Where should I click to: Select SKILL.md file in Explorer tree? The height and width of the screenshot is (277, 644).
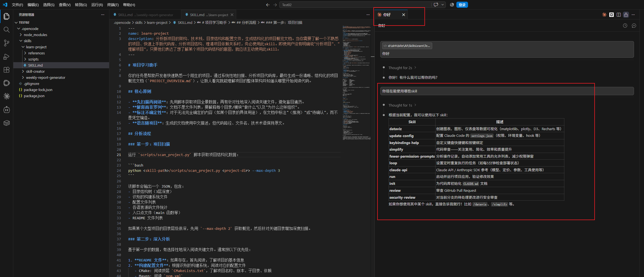[x=61, y=65]
